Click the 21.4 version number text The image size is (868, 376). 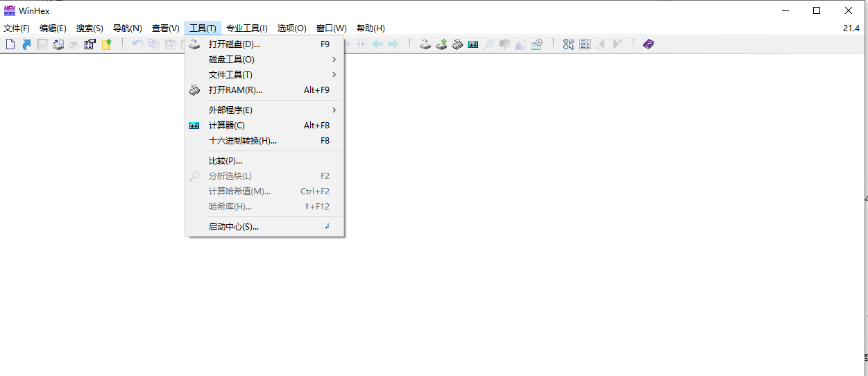(851, 28)
